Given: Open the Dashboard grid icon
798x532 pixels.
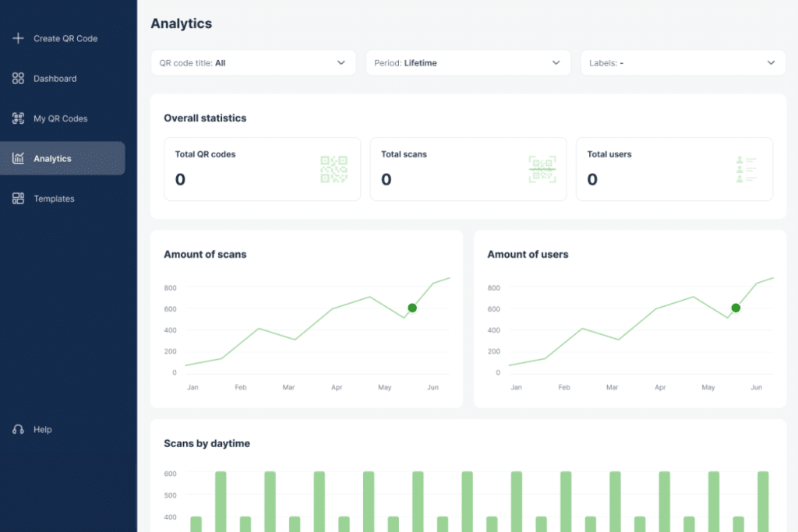Looking at the screenshot, I should point(17,78).
